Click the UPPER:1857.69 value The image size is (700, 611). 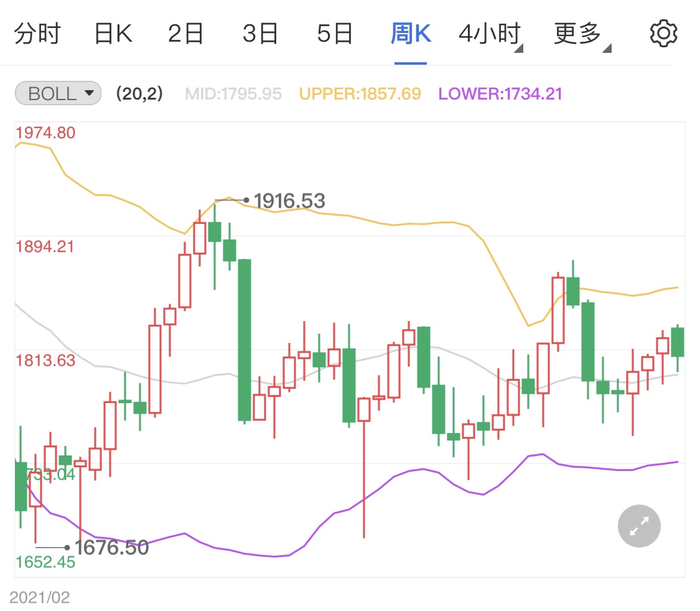pyautogui.click(x=360, y=94)
